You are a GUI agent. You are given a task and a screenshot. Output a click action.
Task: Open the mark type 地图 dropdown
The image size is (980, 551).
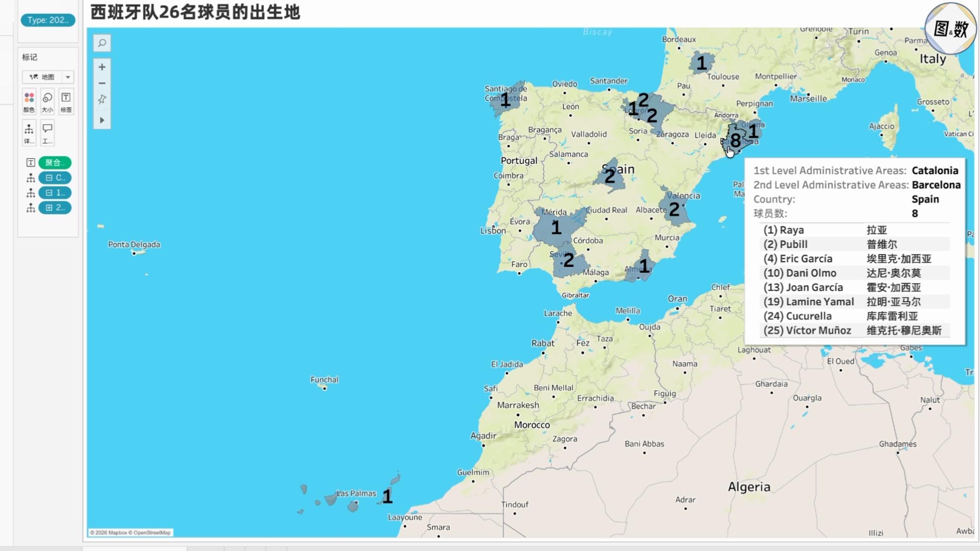[48, 77]
